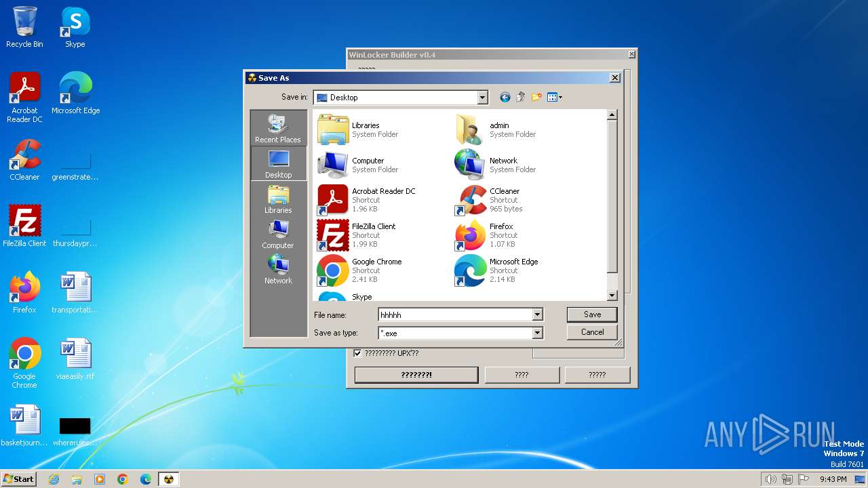Viewport: 868px width, 488px height.
Task: Open Skype desktop shortcut
Action: [75, 27]
